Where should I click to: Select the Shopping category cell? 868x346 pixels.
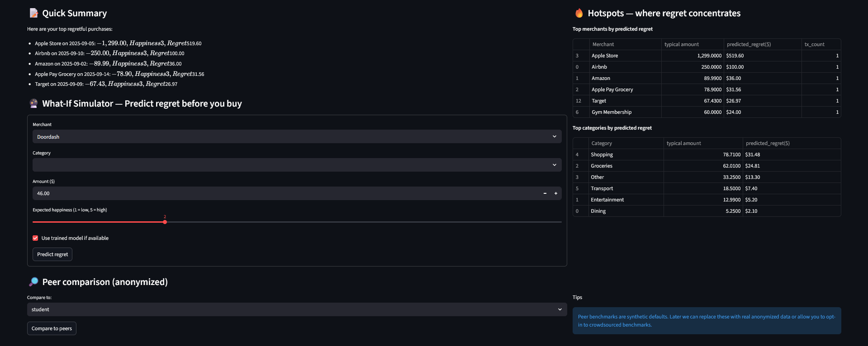[626, 154]
